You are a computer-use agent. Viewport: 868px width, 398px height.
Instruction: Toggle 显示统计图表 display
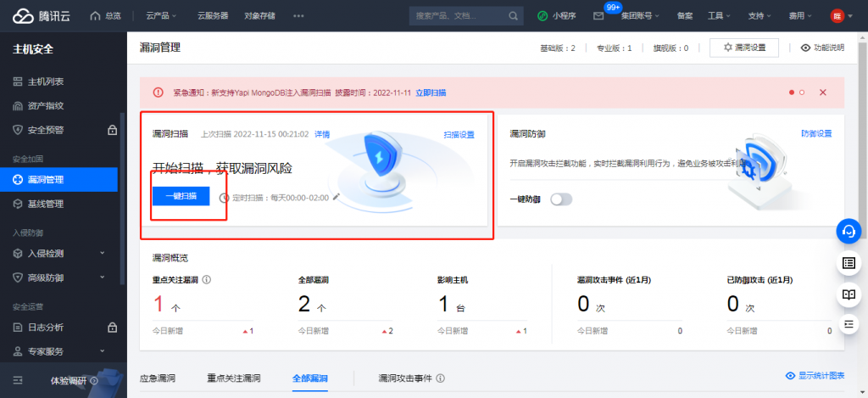pyautogui.click(x=815, y=376)
